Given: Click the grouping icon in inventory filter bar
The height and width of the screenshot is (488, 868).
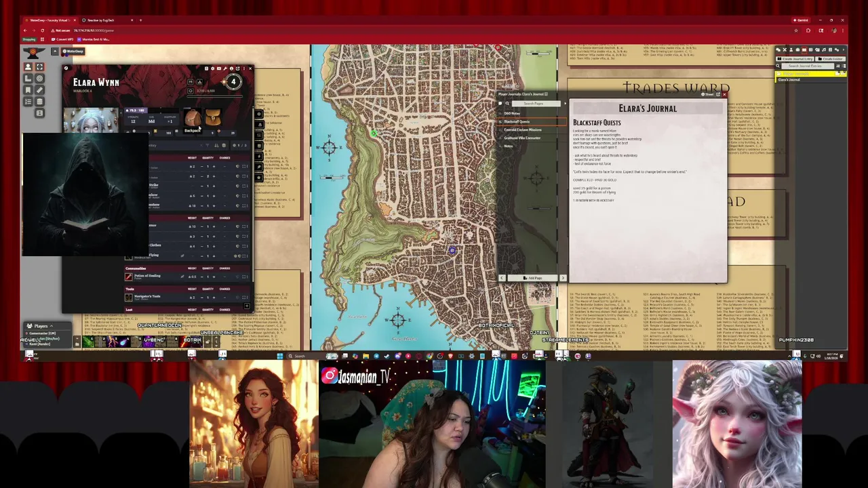Looking at the screenshot, I should [x=224, y=146].
